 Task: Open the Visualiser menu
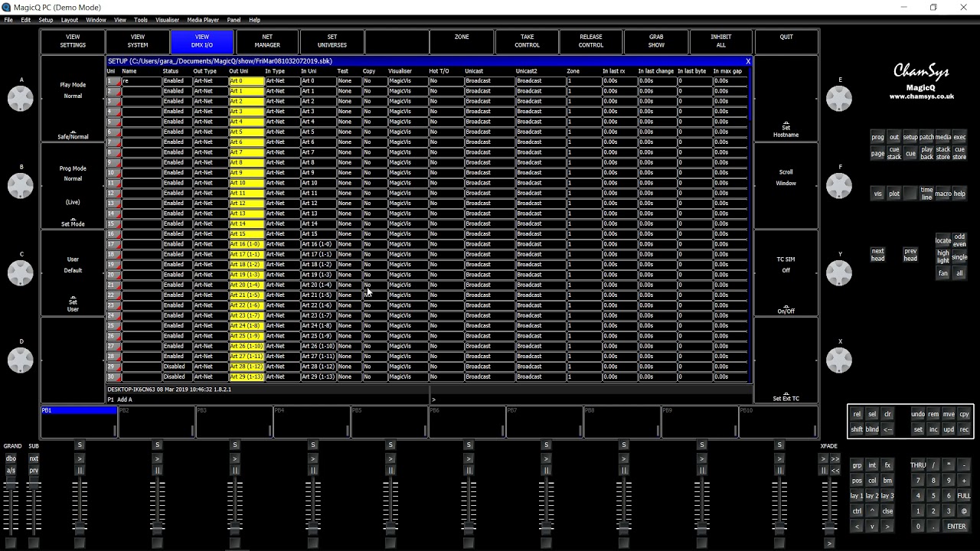pyautogui.click(x=167, y=20)
